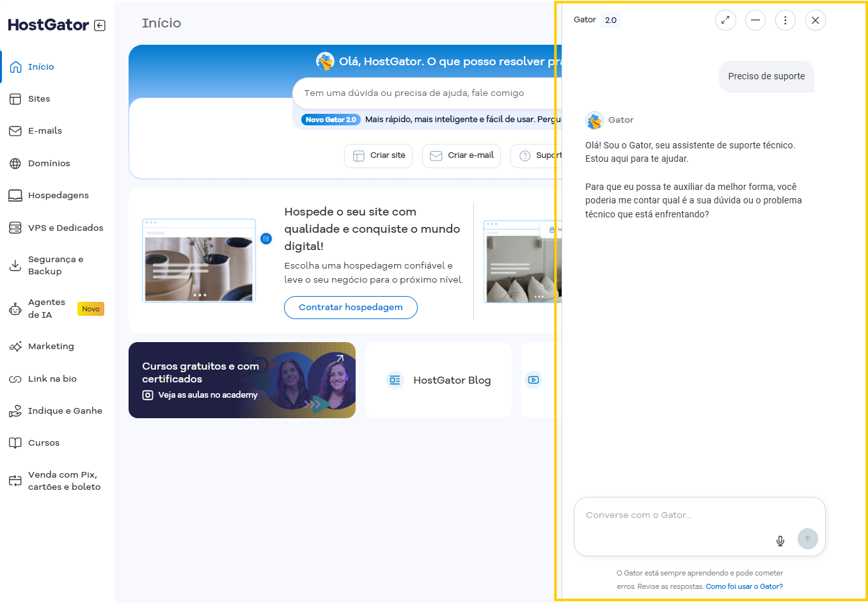Click the Novo badge beside Agentes de IA

pyautogui.click(x=91, y=309)
